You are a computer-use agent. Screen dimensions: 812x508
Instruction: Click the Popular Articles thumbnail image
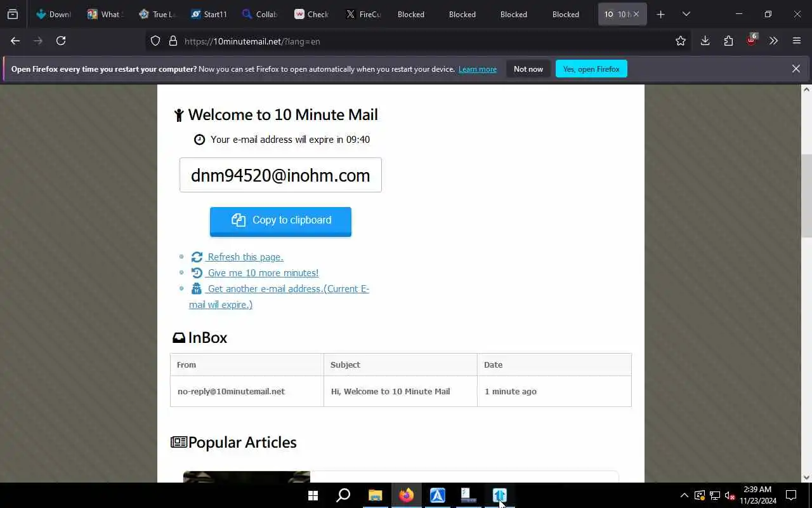[x=246, y=477]
